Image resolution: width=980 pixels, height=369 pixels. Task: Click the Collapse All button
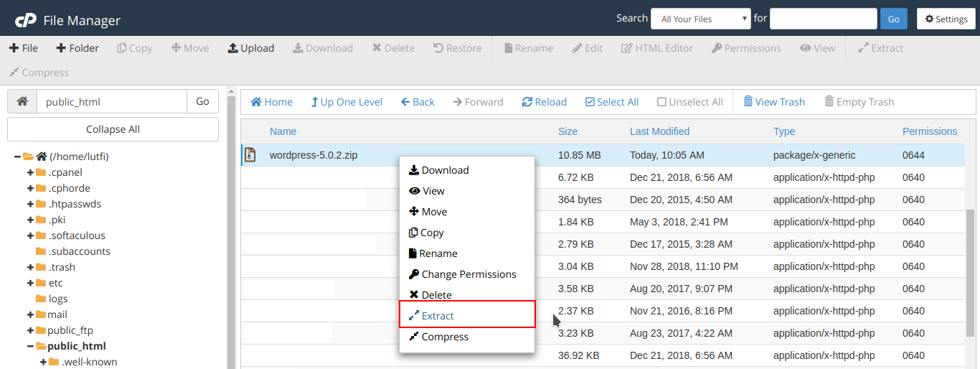click(113, 129)
